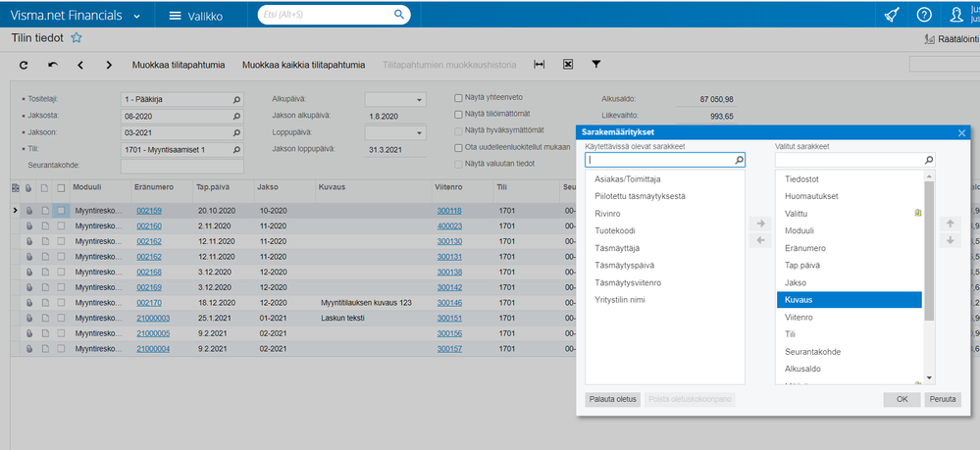Viewport: 980px width, 450px height.
Task: Open the Visma.net Financials product dropdown
Action: pos(135,16)
